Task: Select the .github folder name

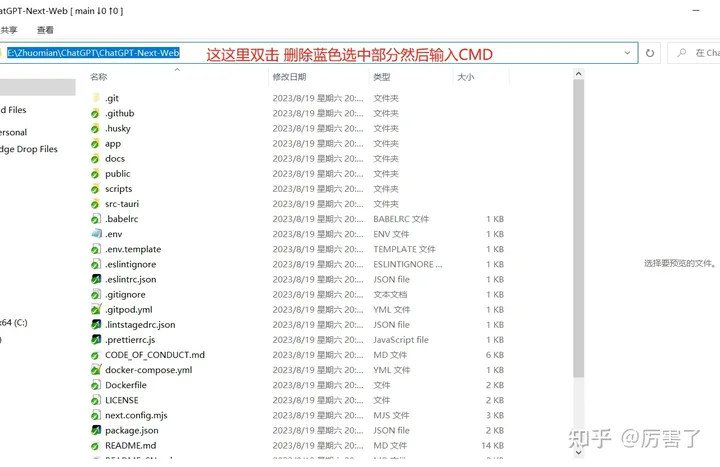Action: click(x=119, y=113)
